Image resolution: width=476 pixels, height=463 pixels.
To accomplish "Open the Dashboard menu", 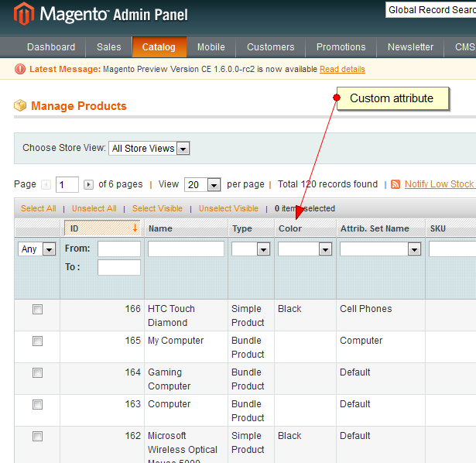I will coord(51,47).
